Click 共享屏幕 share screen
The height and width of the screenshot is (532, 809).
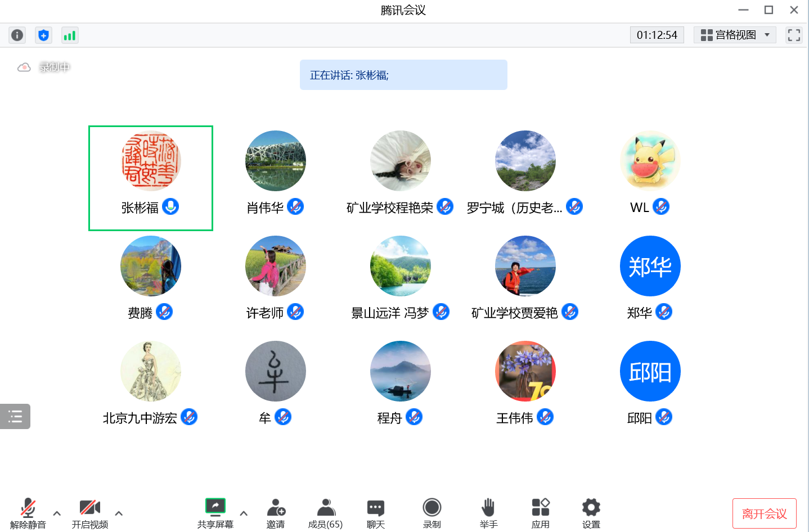[215, 513]
